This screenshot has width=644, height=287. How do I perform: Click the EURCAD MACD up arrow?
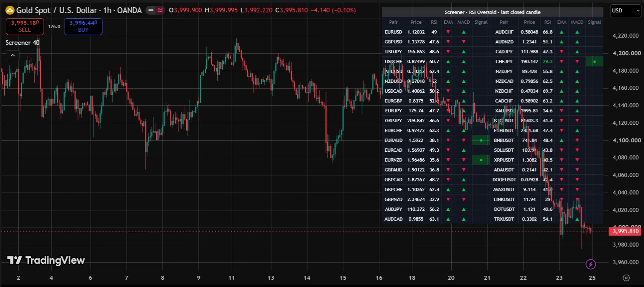point(463,150)
